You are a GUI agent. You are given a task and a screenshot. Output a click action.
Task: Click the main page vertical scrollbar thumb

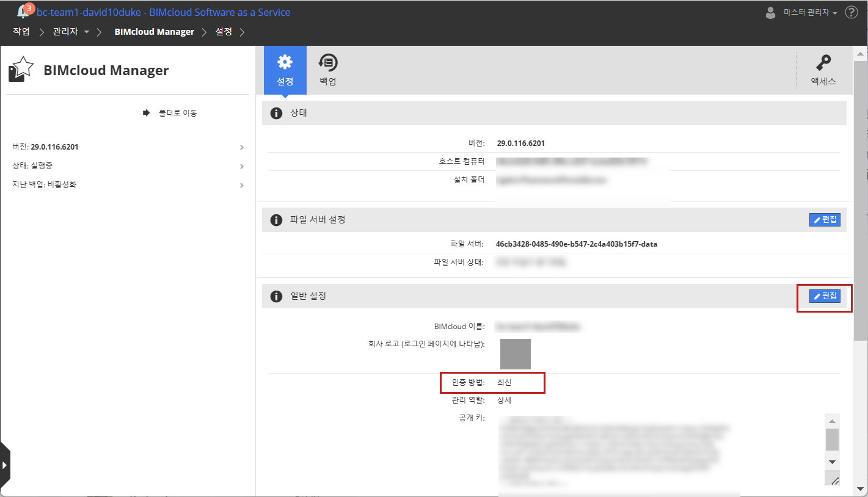861,200
